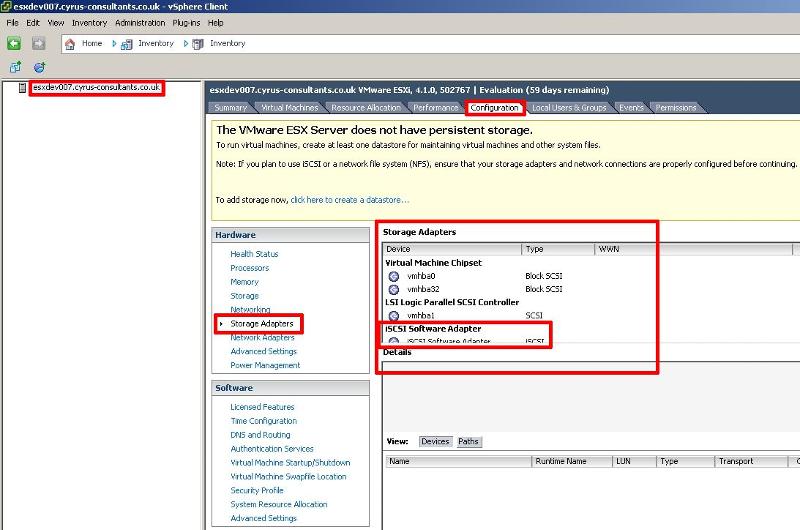Open Virtual Machine Swapfile Location
This screenshot has height=530, width=800.
[288, 476]
